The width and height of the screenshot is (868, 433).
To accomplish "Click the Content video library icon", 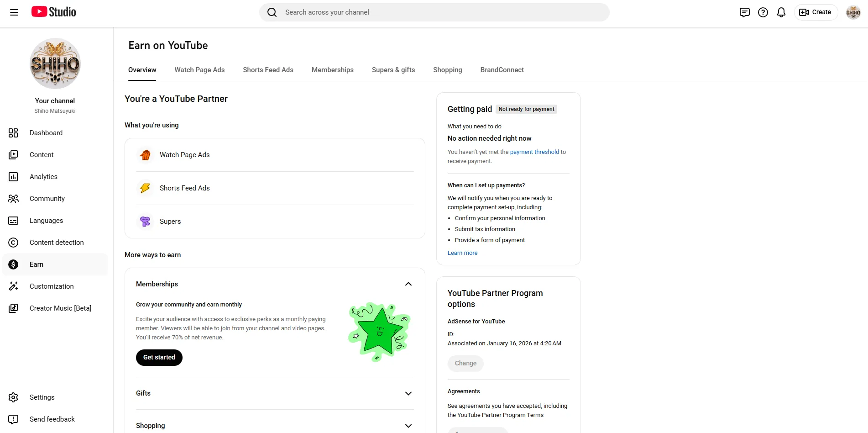I will click(x=13, y=155).
